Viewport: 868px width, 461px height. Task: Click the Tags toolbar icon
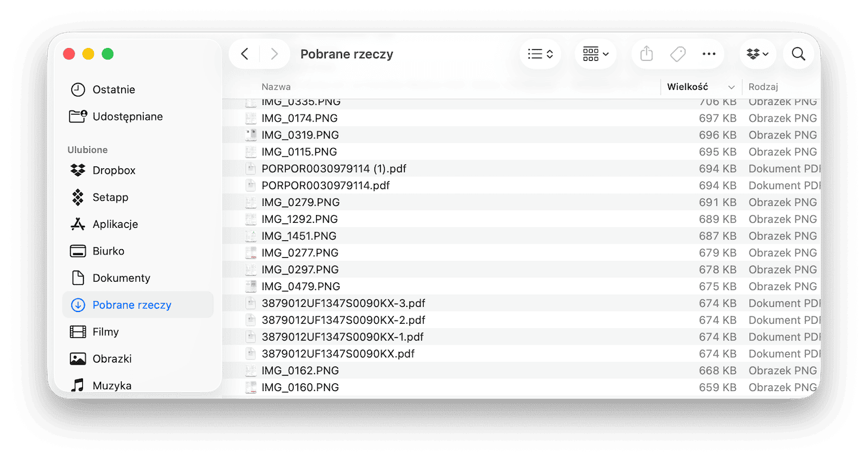point(678,54)
